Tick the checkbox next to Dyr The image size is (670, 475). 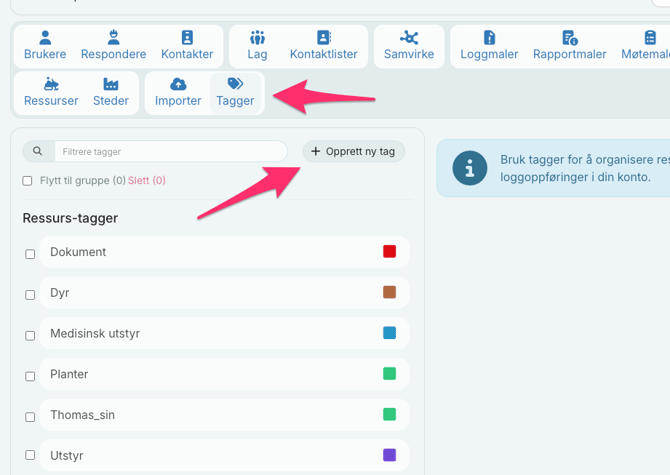pyautogui.click(x=30, y=295)
